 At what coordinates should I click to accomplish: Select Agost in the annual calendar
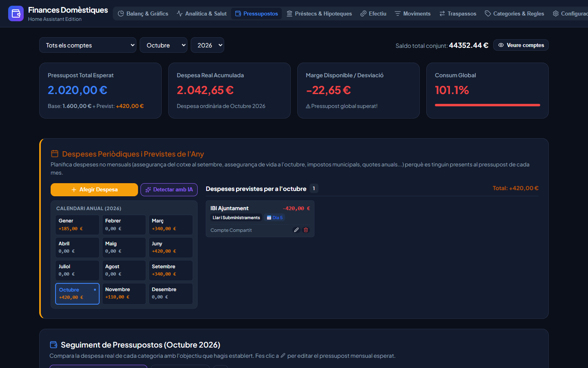pyautogui.click(x=124, y=271)
